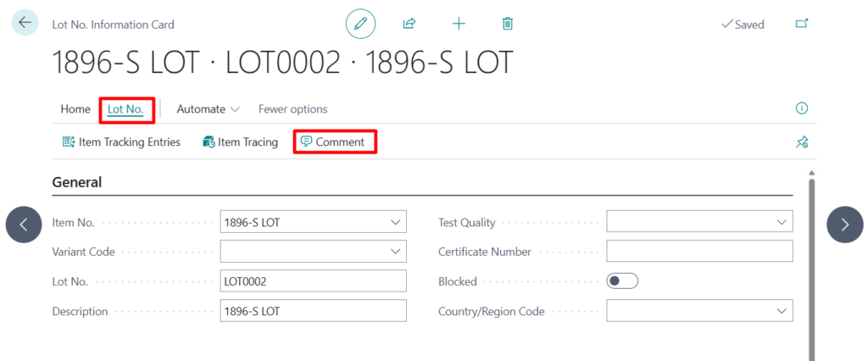Image resolution: width=868 pixels, height=361 pixels.
Task: Go to the next record arrow
Action: point(844,225)
